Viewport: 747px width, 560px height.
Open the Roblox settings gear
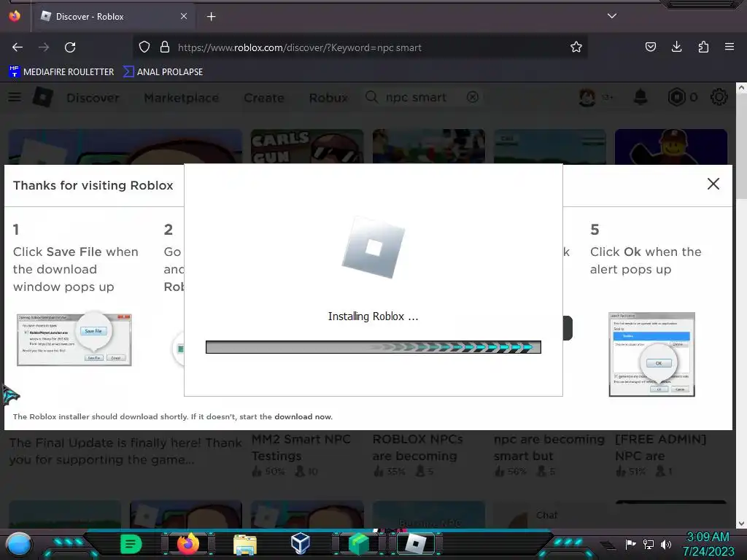click(x=719, y=97)
